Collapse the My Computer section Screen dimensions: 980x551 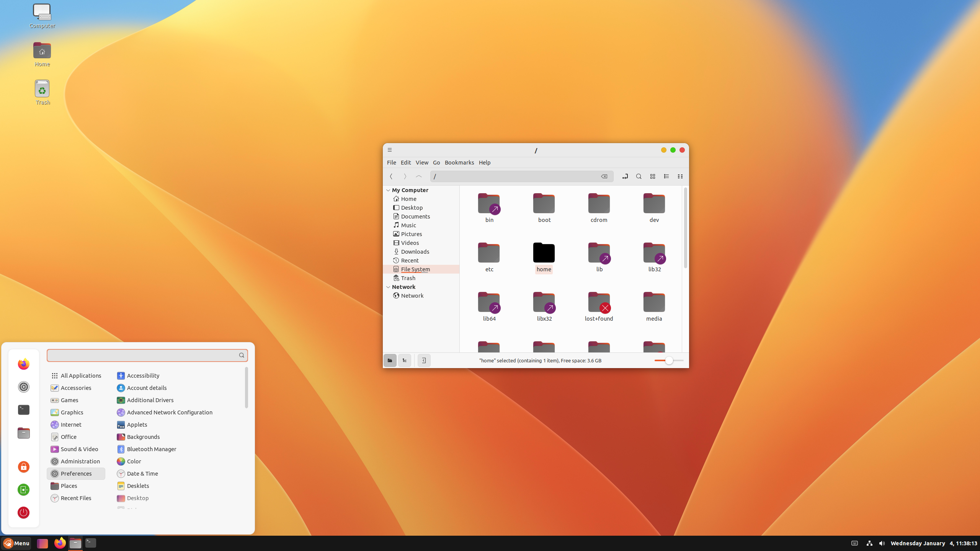(388, 190)
